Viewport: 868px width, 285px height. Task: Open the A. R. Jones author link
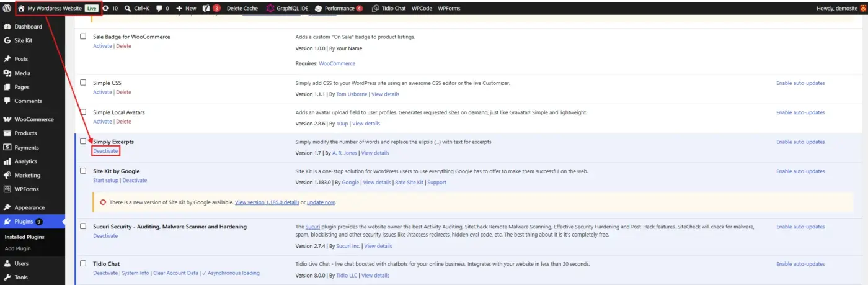click(x=344, y=153)
